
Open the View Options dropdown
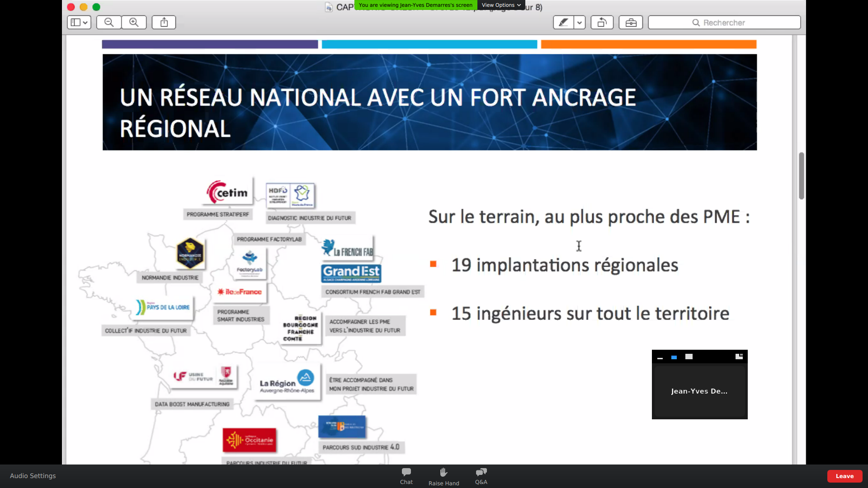tap(501, 5)
